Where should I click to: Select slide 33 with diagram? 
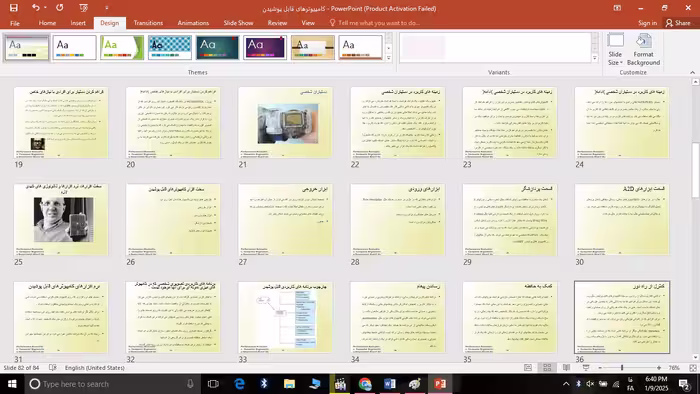pos(285,317)
